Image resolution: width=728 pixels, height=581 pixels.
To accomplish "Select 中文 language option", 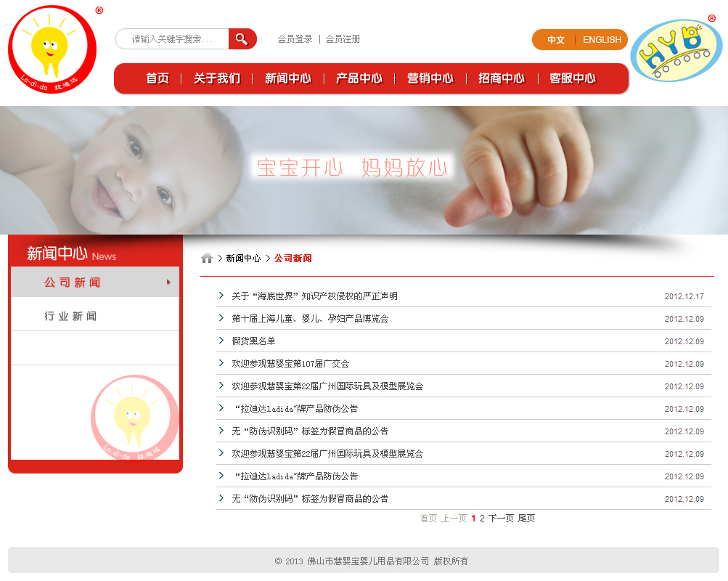I will click(556, 40).
